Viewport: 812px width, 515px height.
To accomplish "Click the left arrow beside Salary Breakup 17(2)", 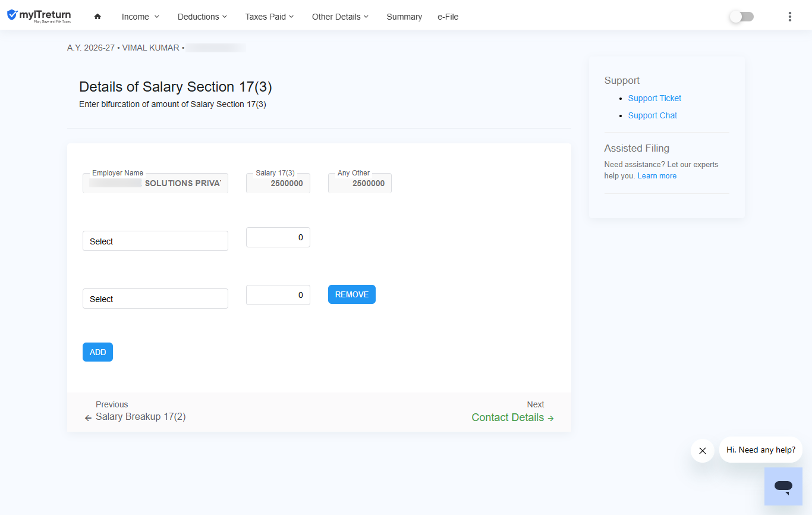I will click(88, 418).
